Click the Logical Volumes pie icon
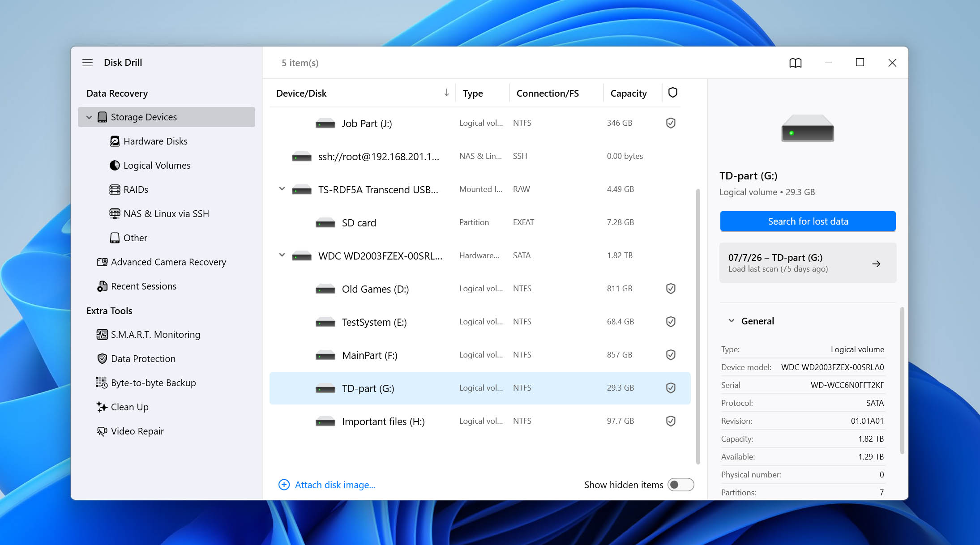 pos(115,166)
